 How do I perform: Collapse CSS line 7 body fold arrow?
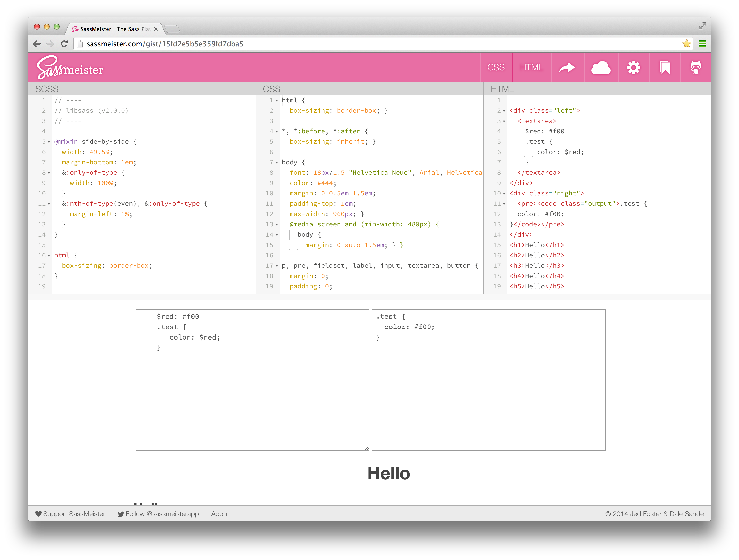(x=277, y=163)
